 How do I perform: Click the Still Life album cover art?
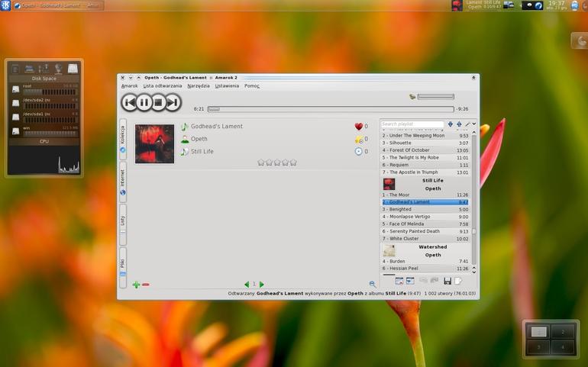[x=154, y=143]
